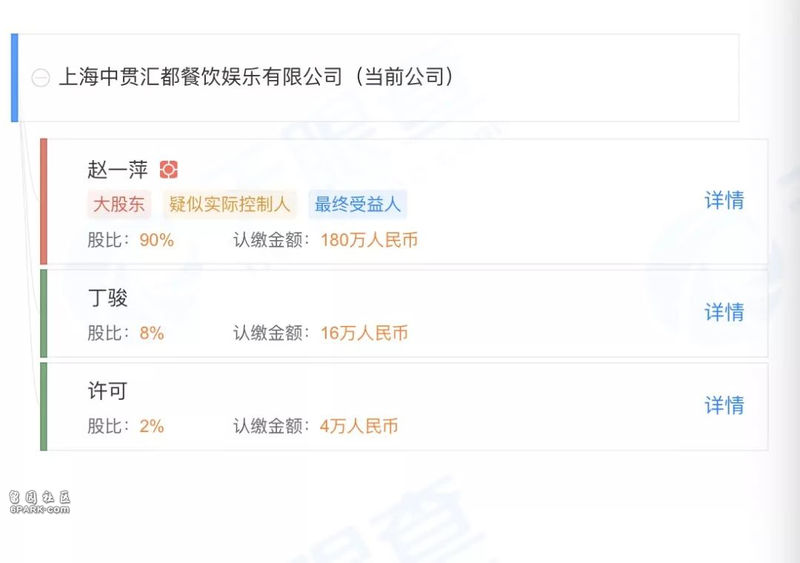Open 详情 link for 赵一萍
800x563 pixels.
724,200
